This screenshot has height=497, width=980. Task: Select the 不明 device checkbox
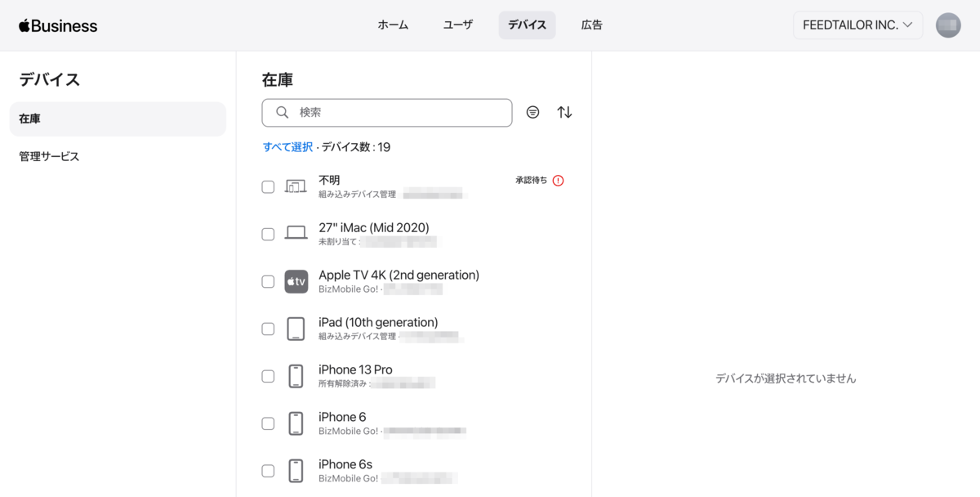[268, 187]
